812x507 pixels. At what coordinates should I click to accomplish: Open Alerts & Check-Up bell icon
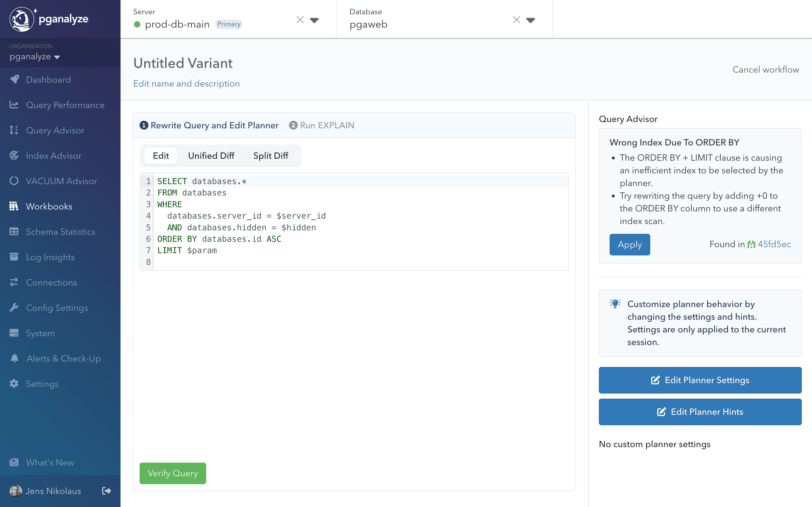pos(14,358)
